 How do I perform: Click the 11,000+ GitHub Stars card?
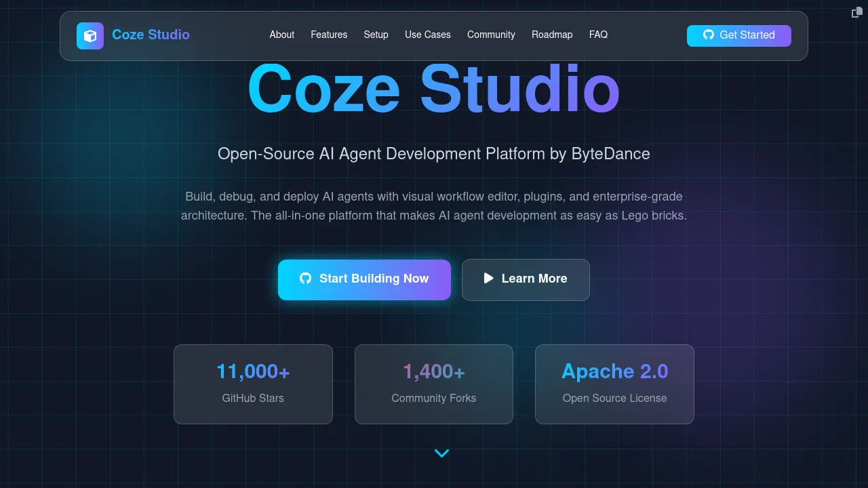click(x=253, y=384)
